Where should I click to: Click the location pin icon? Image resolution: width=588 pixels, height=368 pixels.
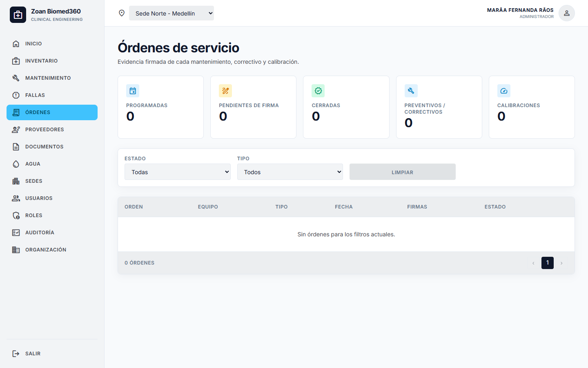[x=122, y=13]
